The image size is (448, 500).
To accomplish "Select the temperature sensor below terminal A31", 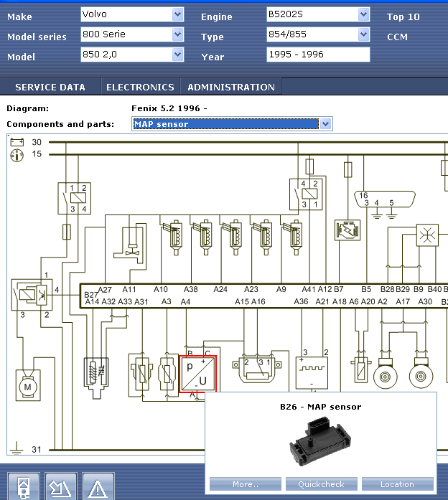I will click(142, 374).
